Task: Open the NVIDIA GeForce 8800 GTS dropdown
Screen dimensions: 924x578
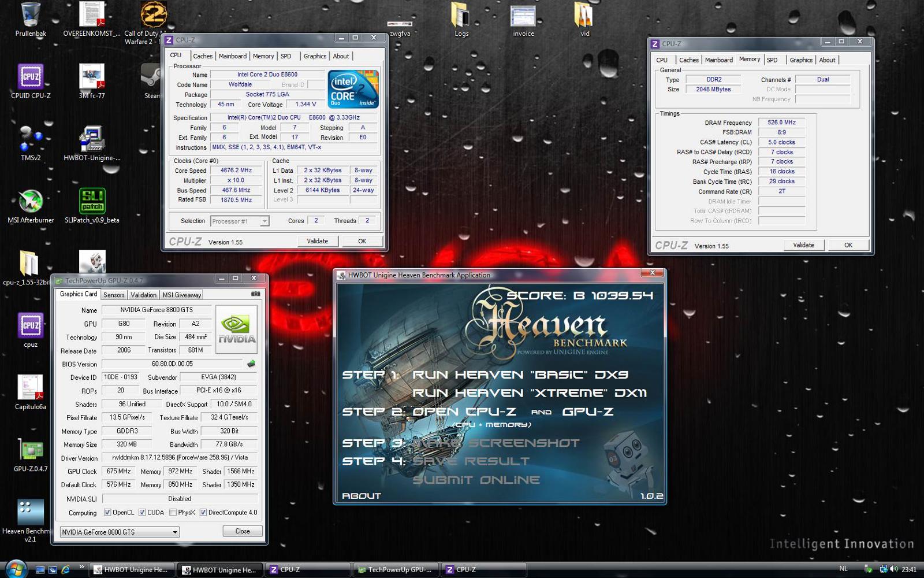Action: point(120,532)
